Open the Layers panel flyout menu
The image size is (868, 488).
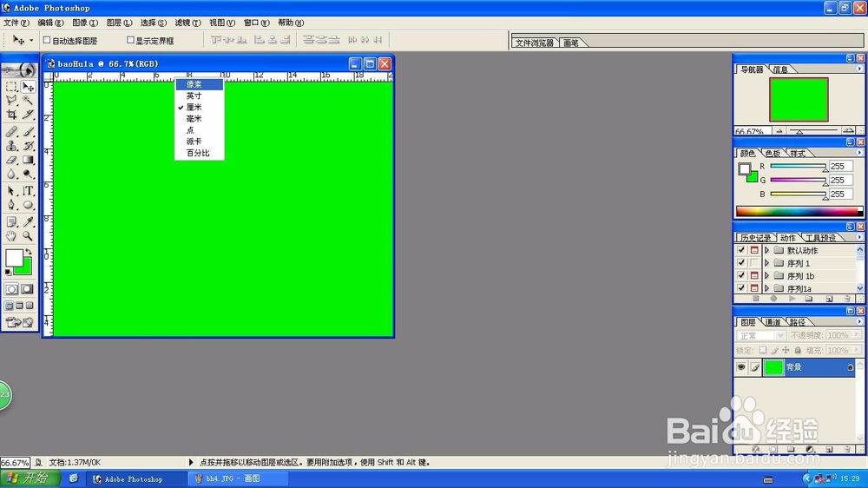click(x=859, y=322)
